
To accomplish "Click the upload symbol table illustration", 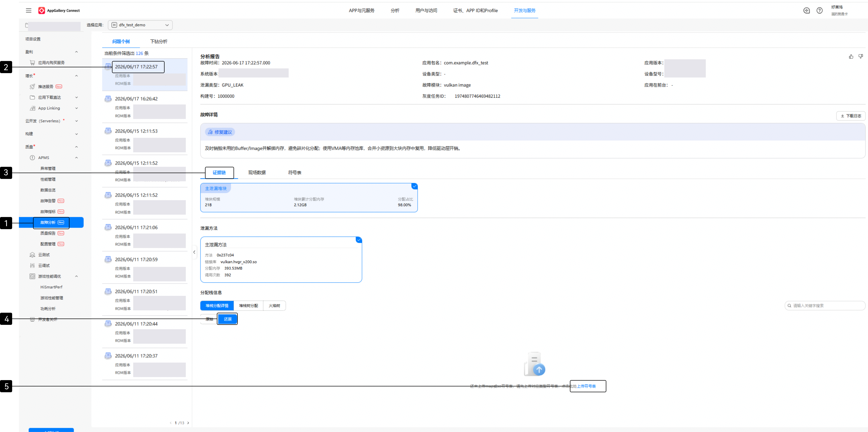I will 535,364.
